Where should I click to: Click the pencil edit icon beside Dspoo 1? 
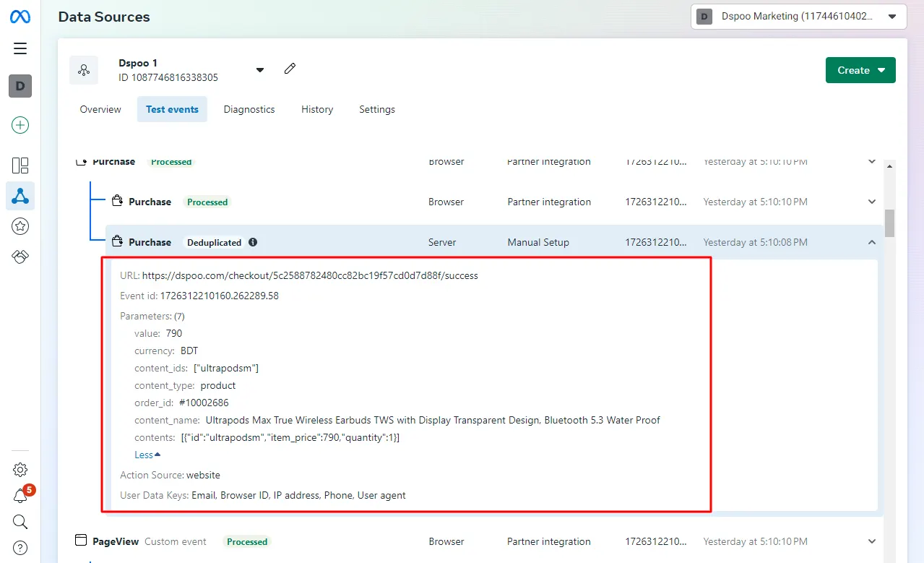pos(290,69)
